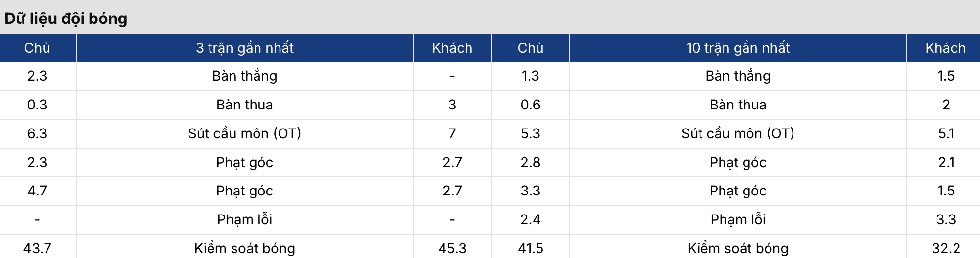The width and height of the screenshot is (980, 258).
Task: Select the "3 trận gần nhất" column header
Action: [x=245, y=48]
